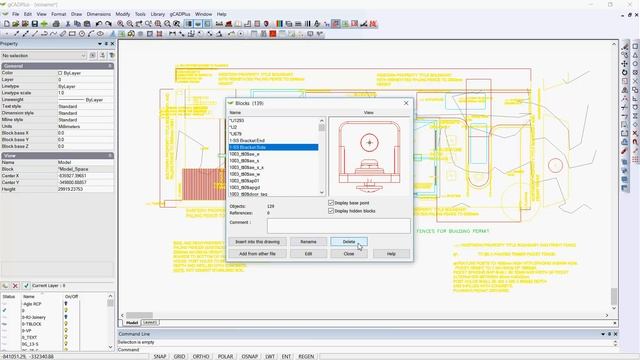Click the drawing vertical scrollbar thumb

click(x=614, y=296)
